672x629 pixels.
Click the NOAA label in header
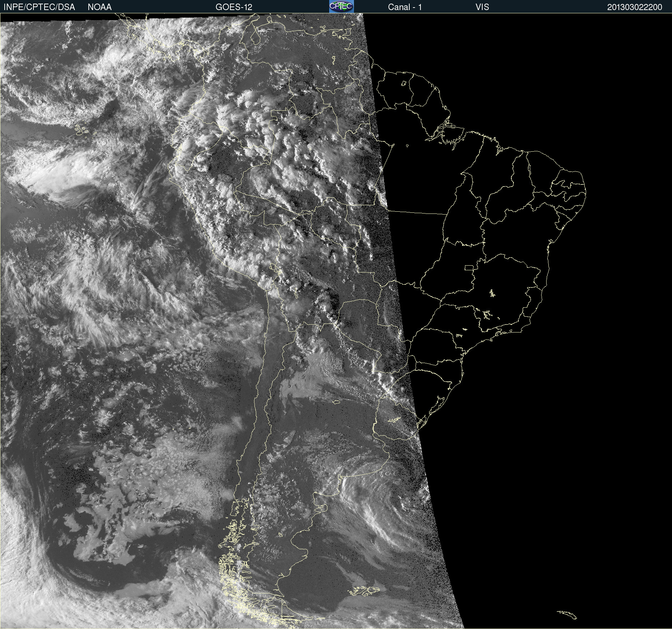(x=100, y=7)
